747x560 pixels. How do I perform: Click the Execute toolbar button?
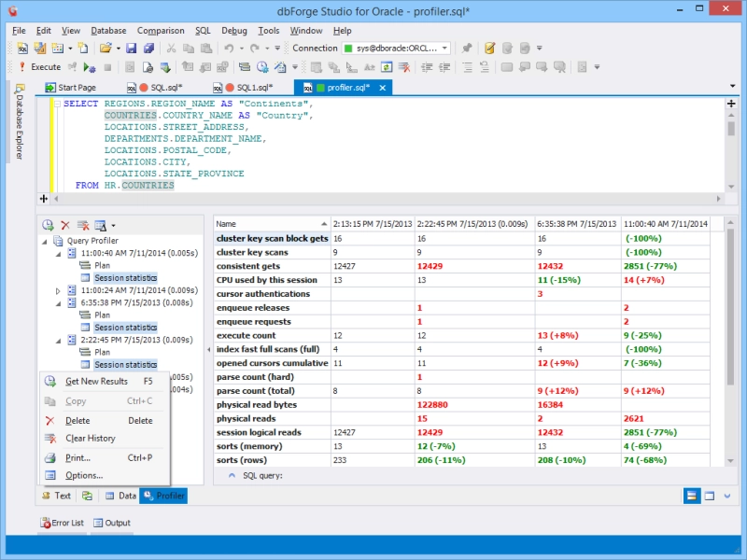coord(39,67)
